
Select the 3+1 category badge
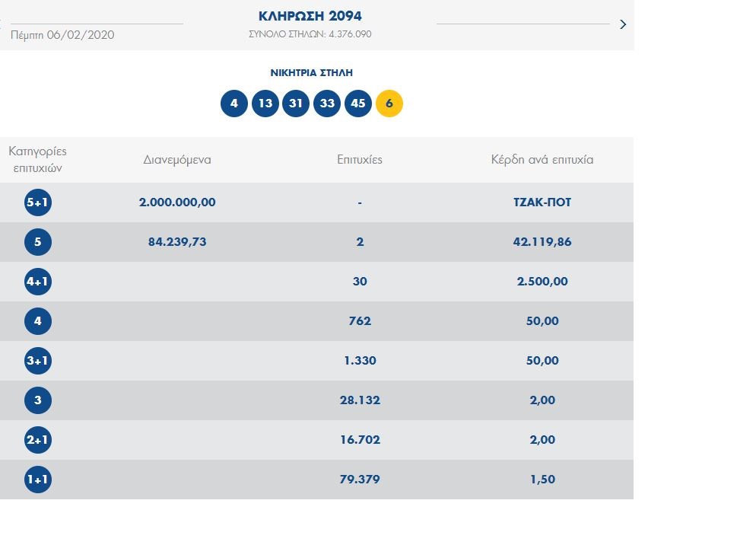(x=38, y=361)
